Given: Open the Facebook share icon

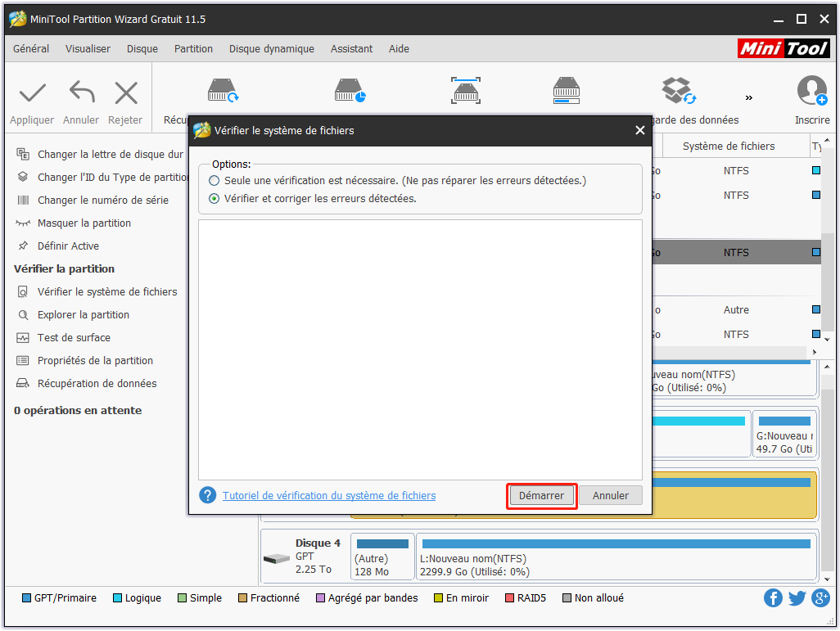Looking at the screenshot, I should (x=773, y=597).
